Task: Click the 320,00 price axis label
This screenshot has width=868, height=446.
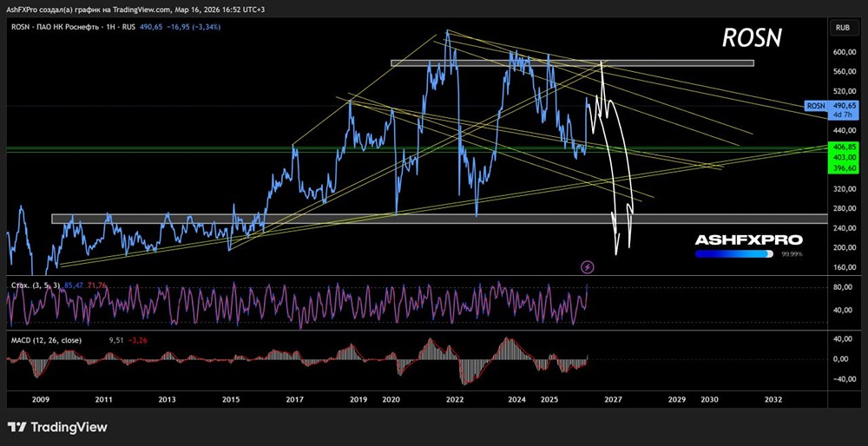Action: 845,189
